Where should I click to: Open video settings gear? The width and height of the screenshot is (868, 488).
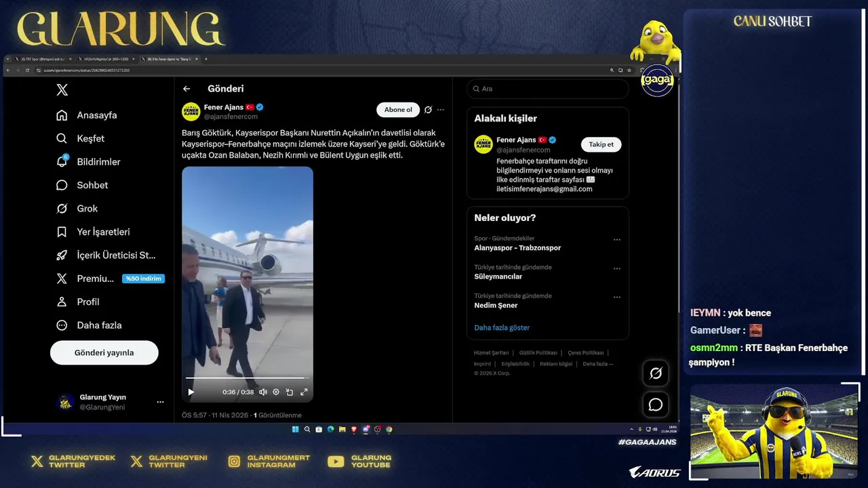tap(276, 392)
